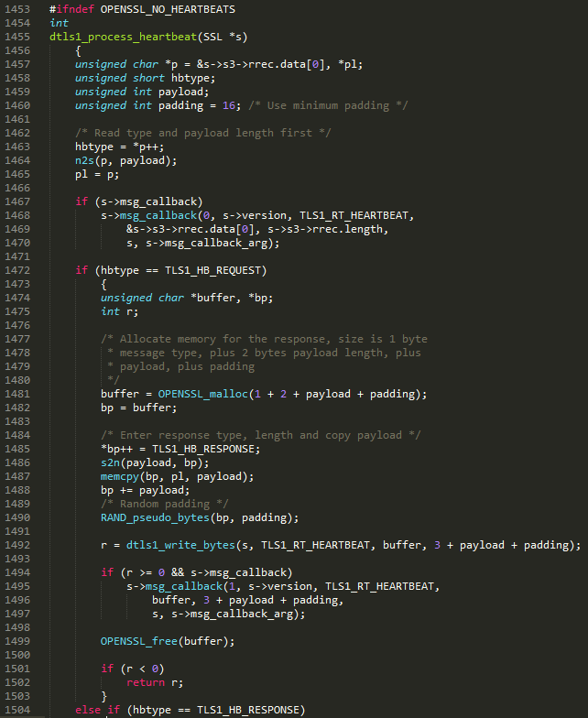
Task: Click the comment 'Random padding'
Action: [x=165, y=504]
